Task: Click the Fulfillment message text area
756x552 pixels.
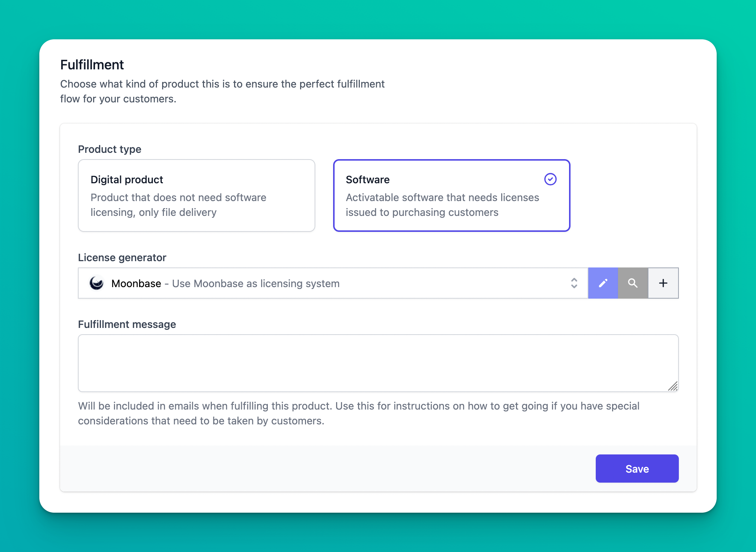Action: (x=378, y=363)
